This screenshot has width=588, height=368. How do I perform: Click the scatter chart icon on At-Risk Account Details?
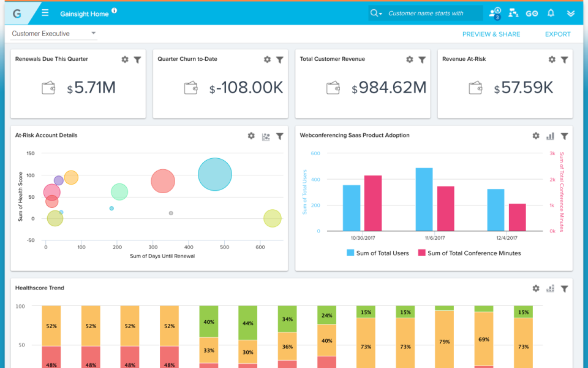(x=266, y=136)
